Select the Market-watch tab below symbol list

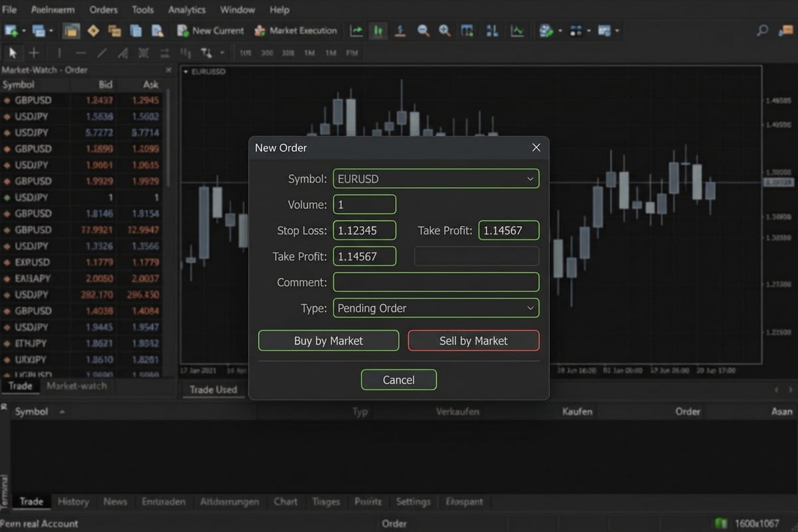(x=77, y=386)
